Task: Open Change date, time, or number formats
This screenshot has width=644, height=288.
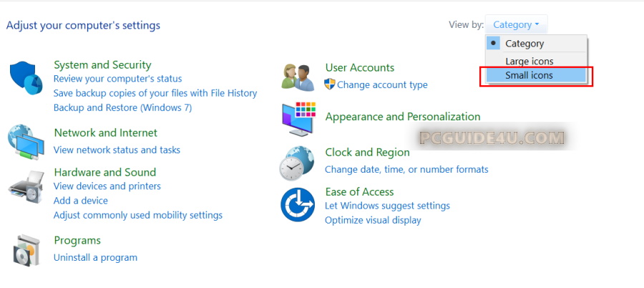Action: 406,170
